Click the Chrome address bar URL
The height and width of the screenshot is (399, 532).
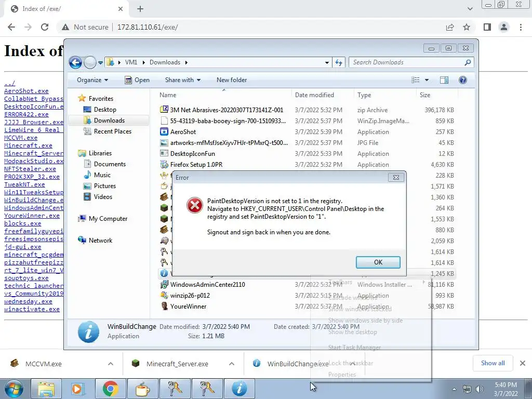pos(148,27)
